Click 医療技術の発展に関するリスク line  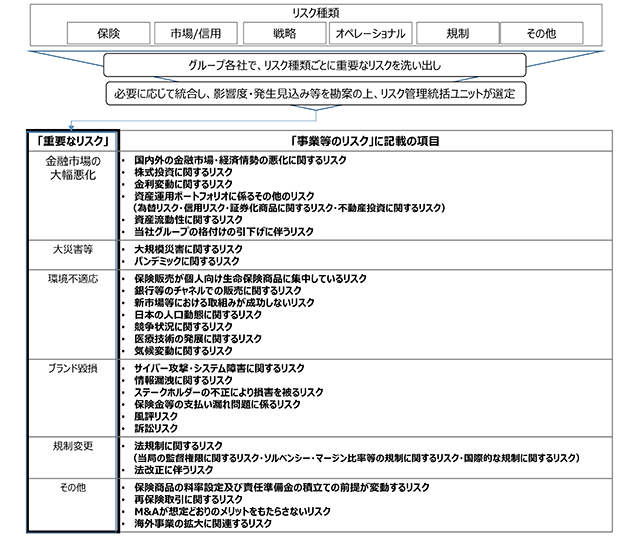[198, 338]
